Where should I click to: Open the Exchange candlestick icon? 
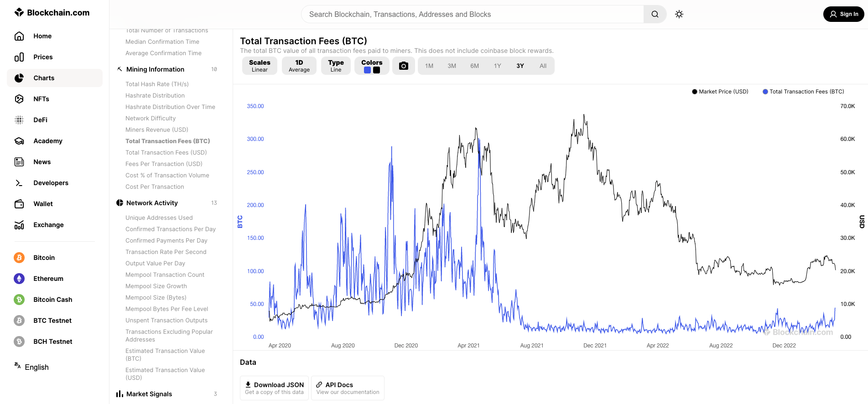tap(19, 225)
